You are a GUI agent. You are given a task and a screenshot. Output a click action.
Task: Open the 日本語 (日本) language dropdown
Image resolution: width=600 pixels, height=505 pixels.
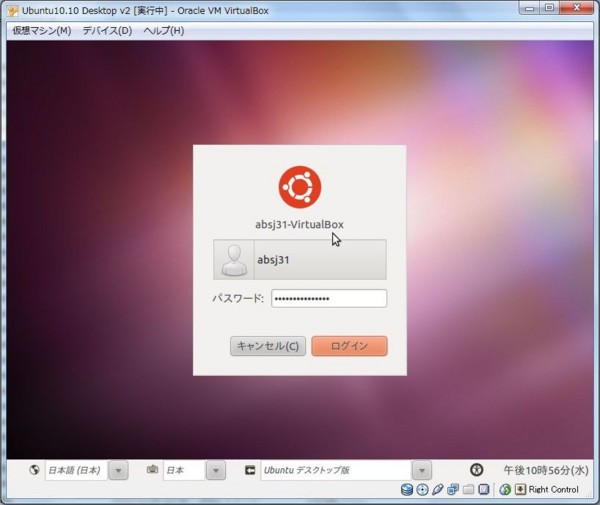coord(76,470)
